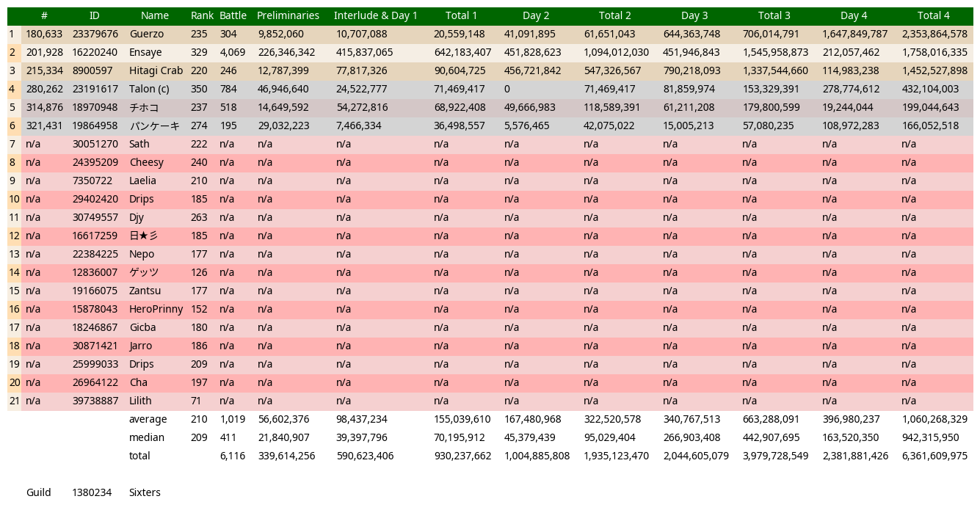Click the 'average' row label

coord(148,419)
